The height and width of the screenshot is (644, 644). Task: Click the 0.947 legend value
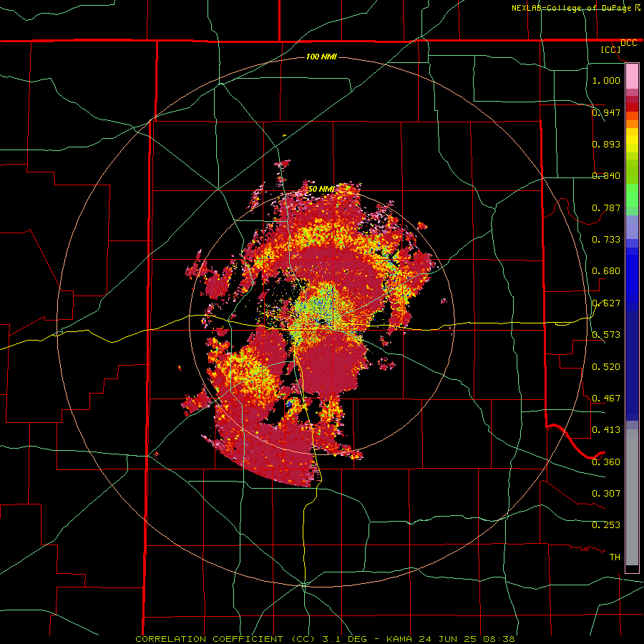point(606,112)
